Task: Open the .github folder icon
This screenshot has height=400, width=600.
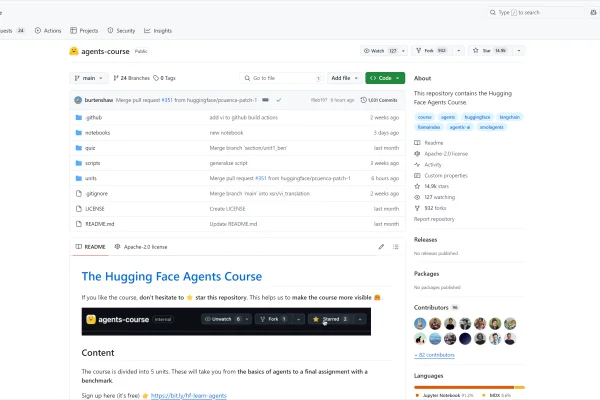Action: pyautogui.click(x=79, y=118)
